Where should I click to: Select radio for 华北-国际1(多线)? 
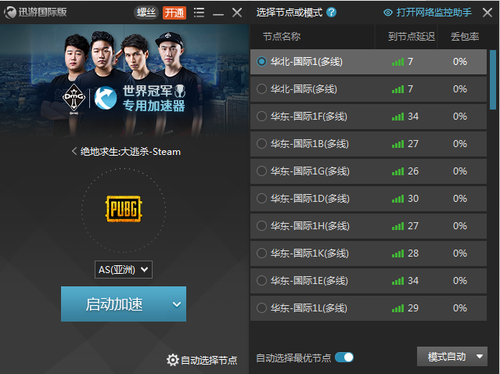(x=262, y=62)
